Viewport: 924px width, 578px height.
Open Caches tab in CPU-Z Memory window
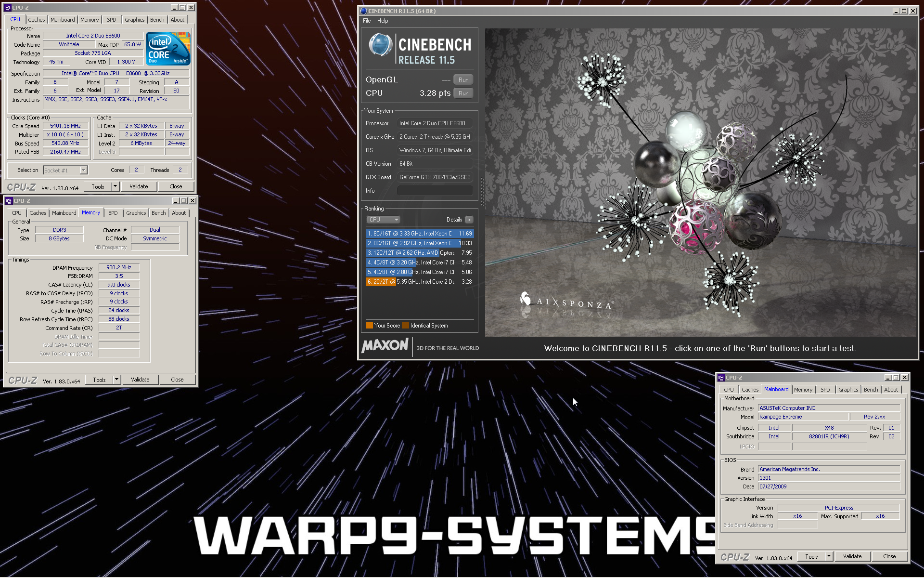pos(38,213)
